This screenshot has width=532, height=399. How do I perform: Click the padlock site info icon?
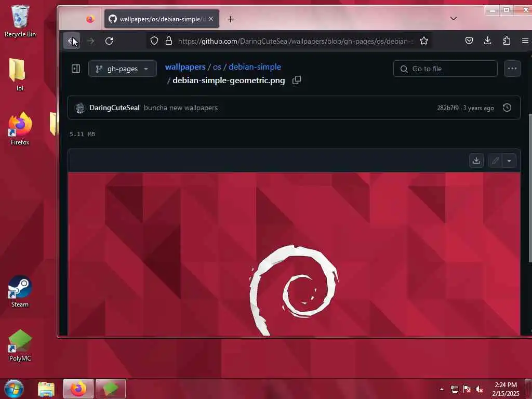click(169, 41)
